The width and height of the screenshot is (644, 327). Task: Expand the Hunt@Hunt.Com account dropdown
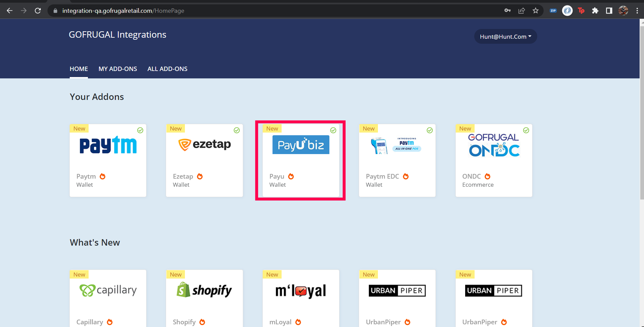[x=506, y=36]
